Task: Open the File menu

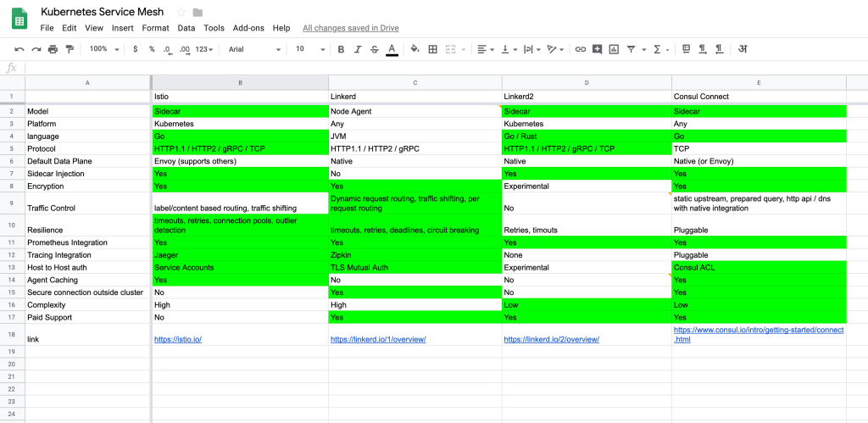Action: 47,28
